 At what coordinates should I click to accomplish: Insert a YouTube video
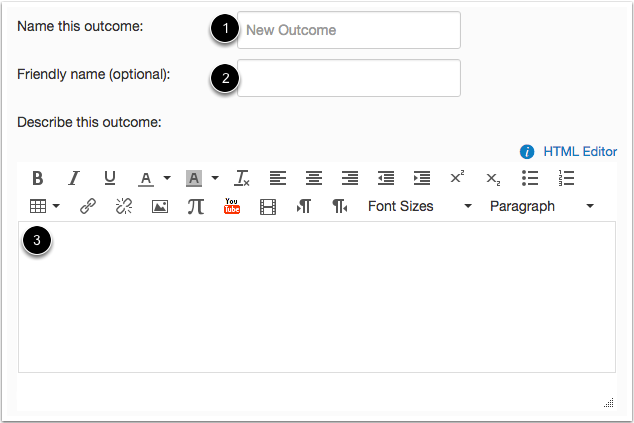click(x=232, y=206)
